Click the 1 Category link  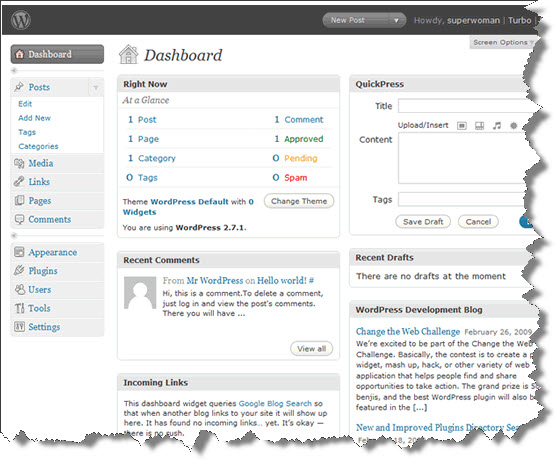[151, 158]
